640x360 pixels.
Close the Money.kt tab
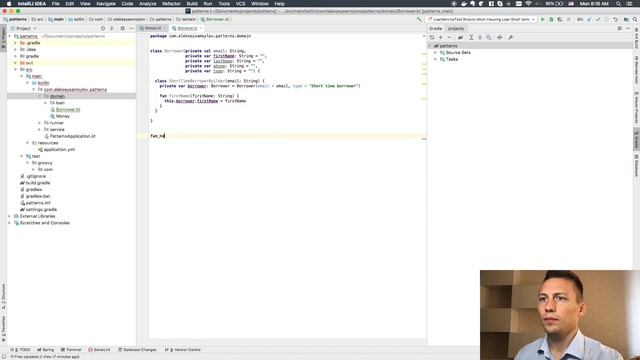pos(164,28)
